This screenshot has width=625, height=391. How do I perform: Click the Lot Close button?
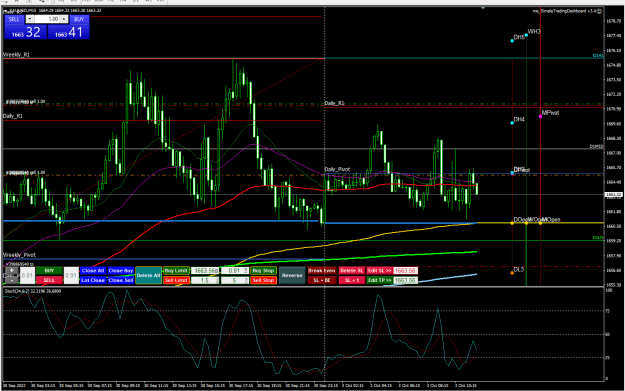click(93, 280)
